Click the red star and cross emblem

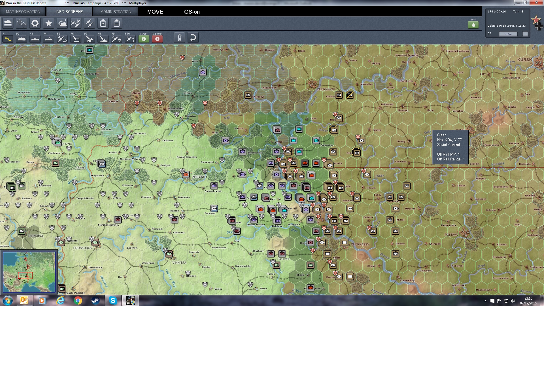(x=537, y=23)
